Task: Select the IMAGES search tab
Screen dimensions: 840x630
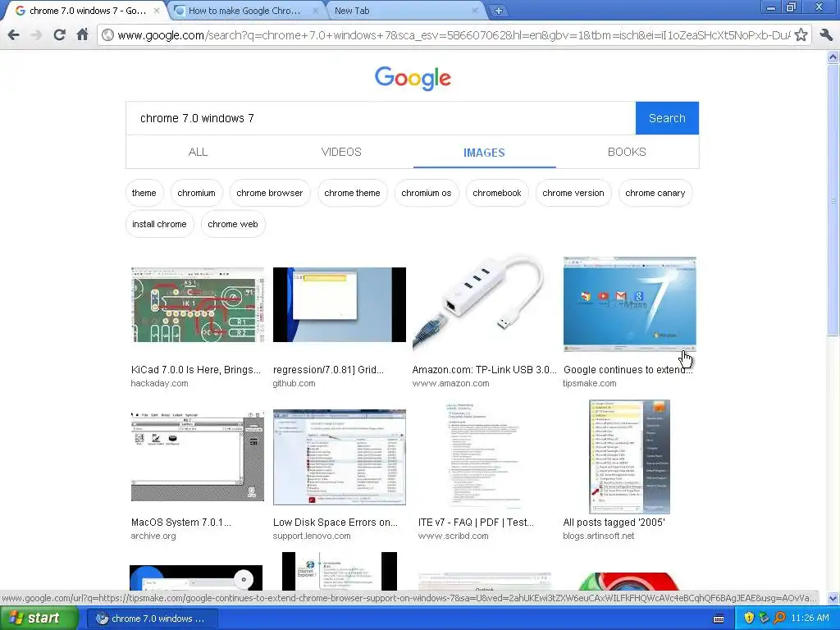Action: tap(484, 153)
